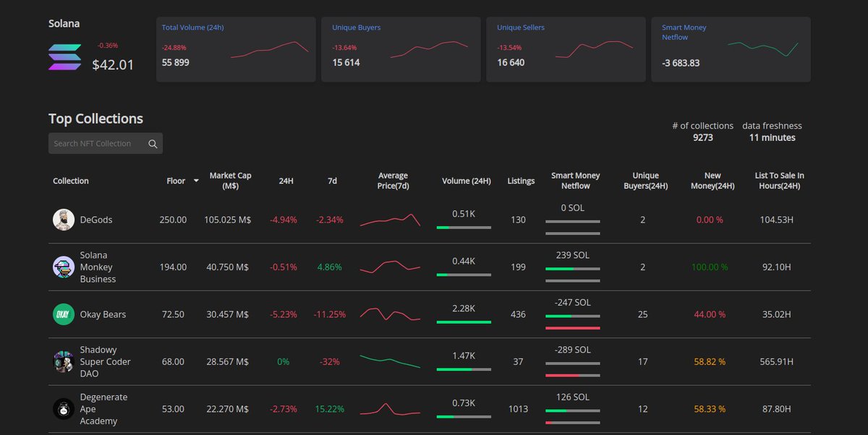Open the Unique Buyers stat card
This screenshot has height=435, width=868.
click(401, 49)
